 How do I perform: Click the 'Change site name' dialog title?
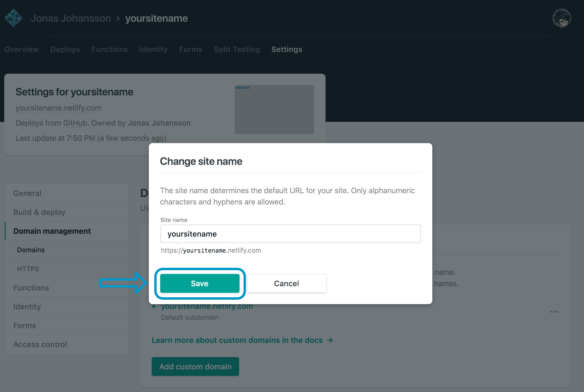tap(201, 161)
